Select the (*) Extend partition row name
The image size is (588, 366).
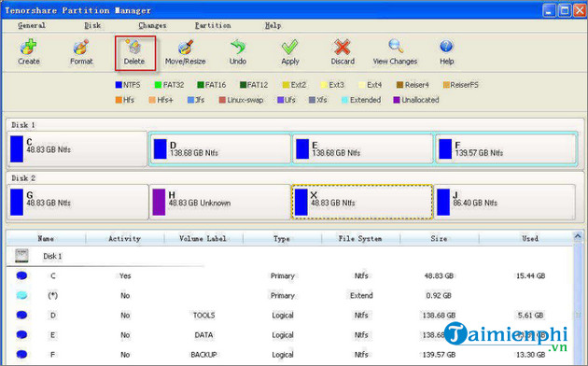(53, 295)
